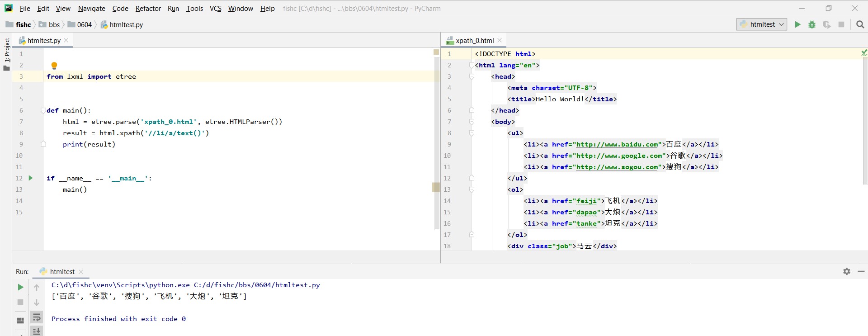The width and height of the screenshot is (868, 336).
Task: Click the console output list of results
Action: pos(149,296)
